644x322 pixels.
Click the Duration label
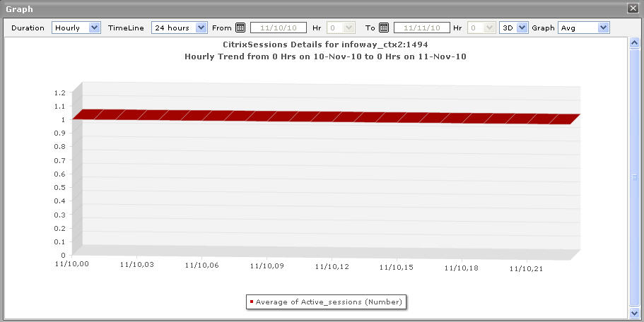(28, 28)
